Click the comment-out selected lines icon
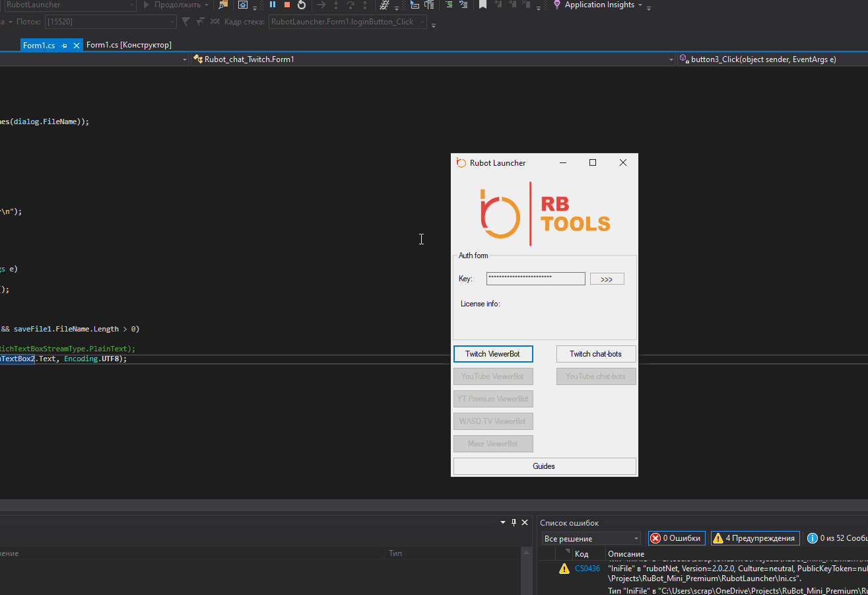Viewport: 868px width, 595px height. coord(449,5)
